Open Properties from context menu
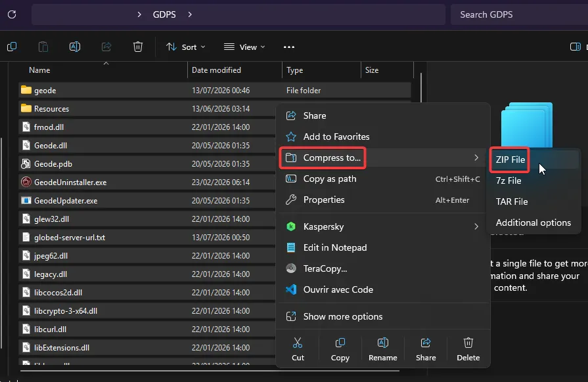Screen dimensions: 588x382 click(x=383, y=200)
